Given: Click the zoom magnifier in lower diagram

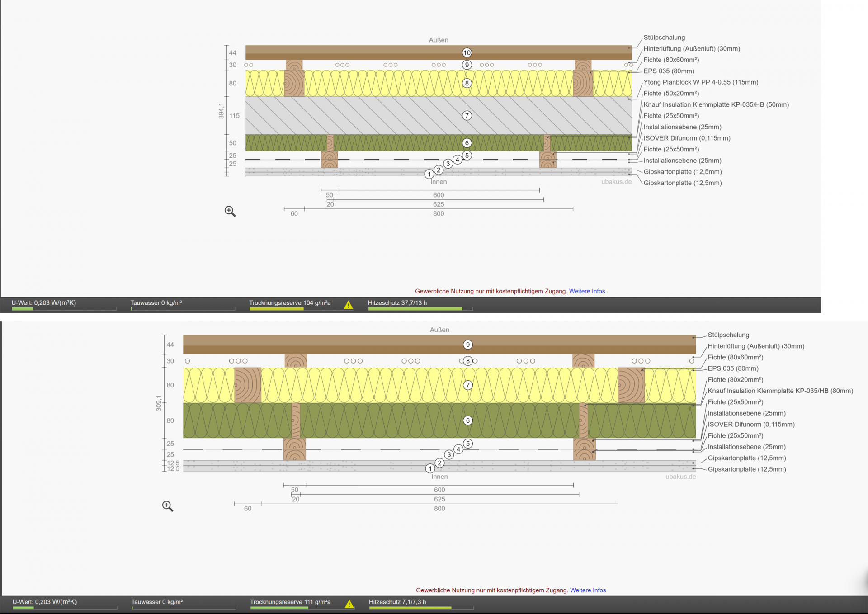Looking at the screenshot, I should [x=167, y=506].
